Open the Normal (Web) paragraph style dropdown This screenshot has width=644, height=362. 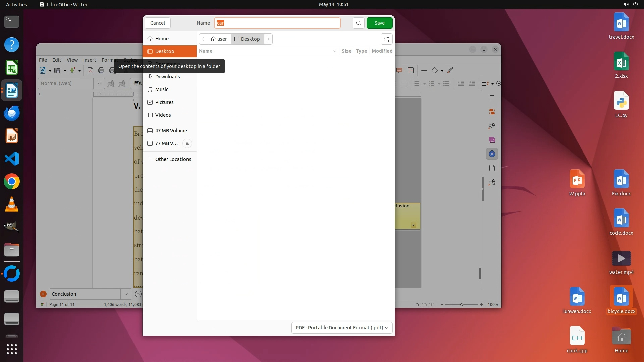[99, 83]
